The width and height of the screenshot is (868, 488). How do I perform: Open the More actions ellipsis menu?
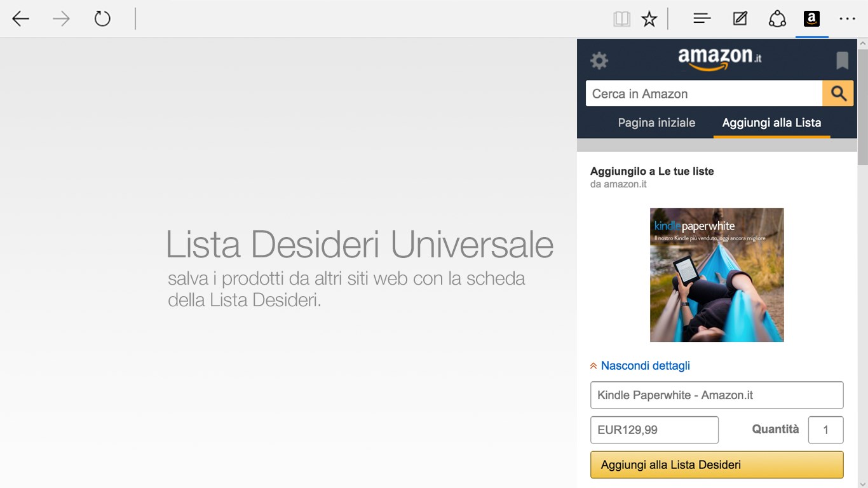click(x=847, y=19)
